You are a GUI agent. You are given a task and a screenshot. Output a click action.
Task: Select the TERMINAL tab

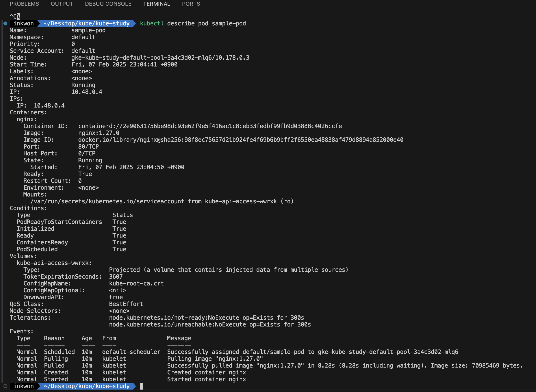156,4
